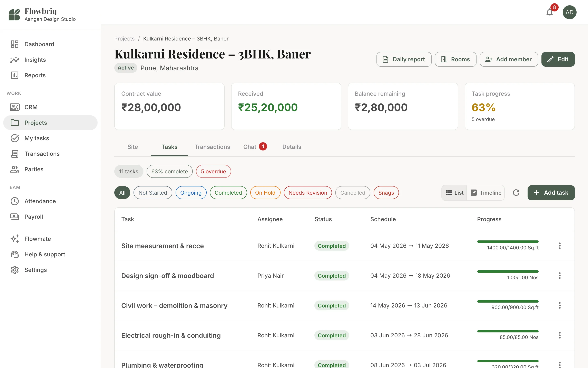Open Attendance in the sidebar
Viewport: 588px width, 368px height.
click(50, 201)
